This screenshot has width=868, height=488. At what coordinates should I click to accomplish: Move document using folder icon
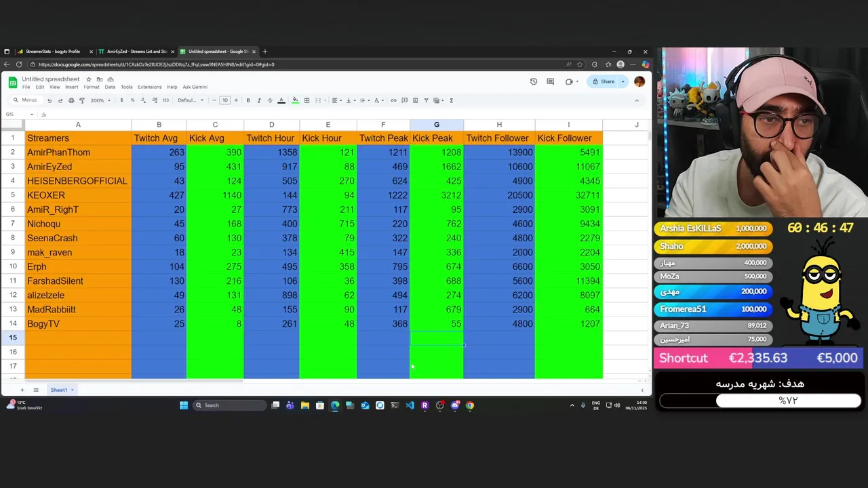[x=100, y=79]
